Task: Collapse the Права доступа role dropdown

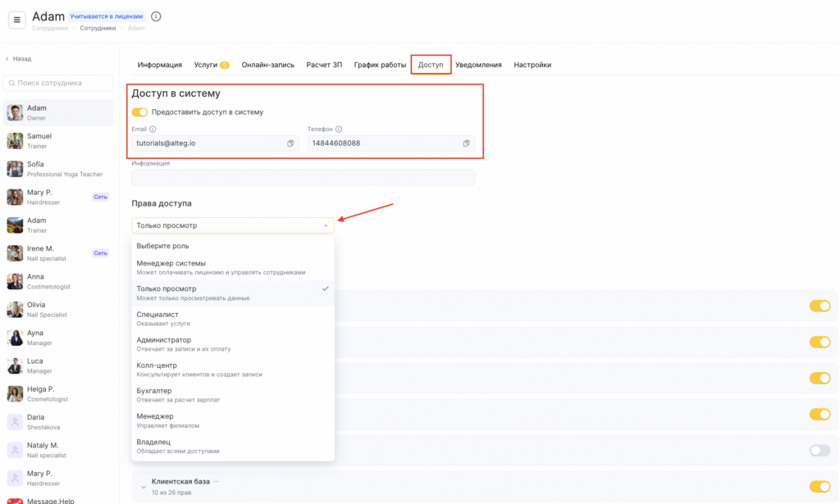Action: [326, 225]
